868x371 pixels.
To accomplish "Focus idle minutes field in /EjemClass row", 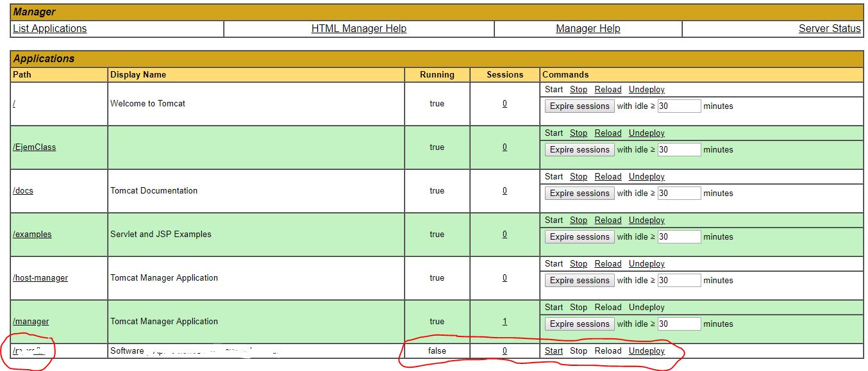I will (x=679, y=150).
